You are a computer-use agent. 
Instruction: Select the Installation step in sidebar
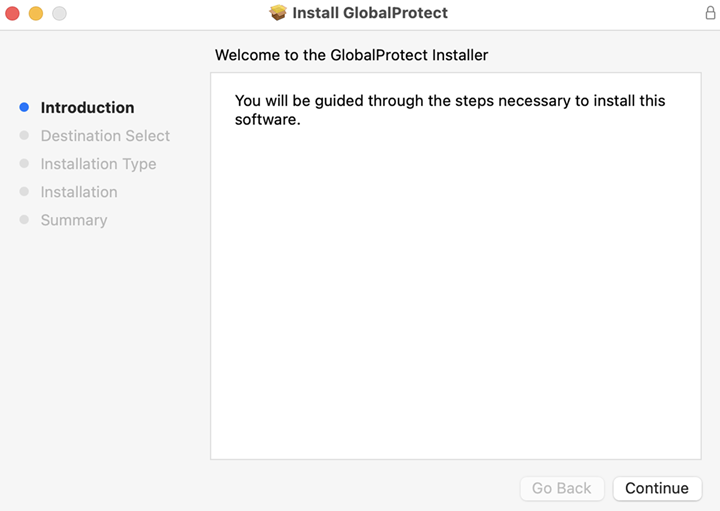tap(78, 191)
